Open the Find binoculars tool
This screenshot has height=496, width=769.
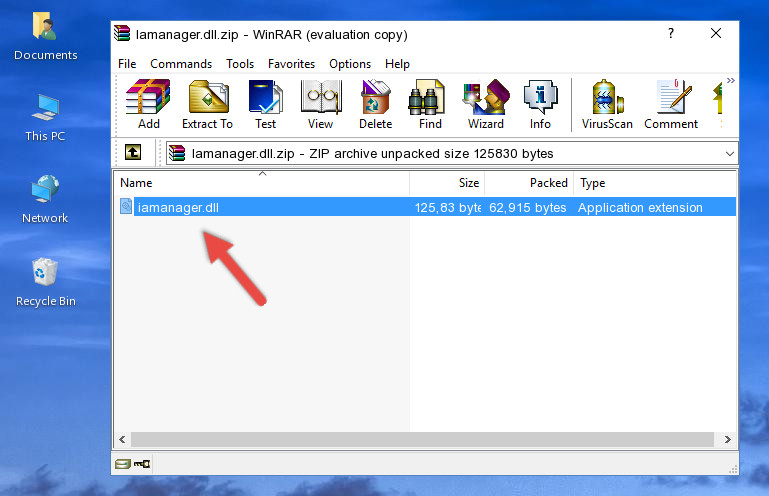pos(430,104)
